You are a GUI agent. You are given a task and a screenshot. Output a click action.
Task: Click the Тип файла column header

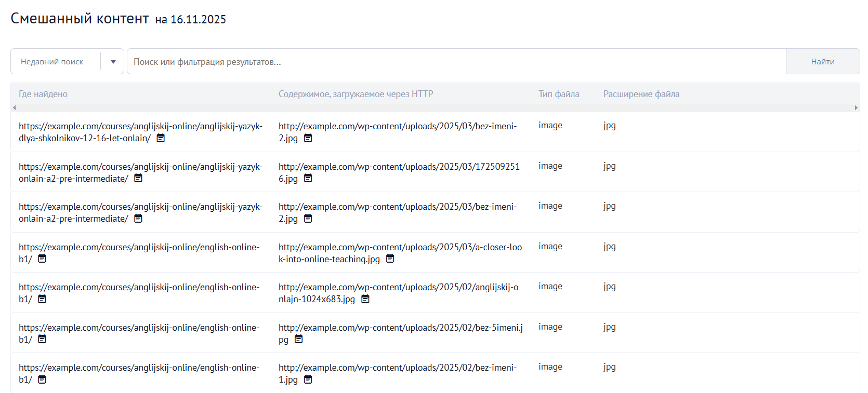559,94
